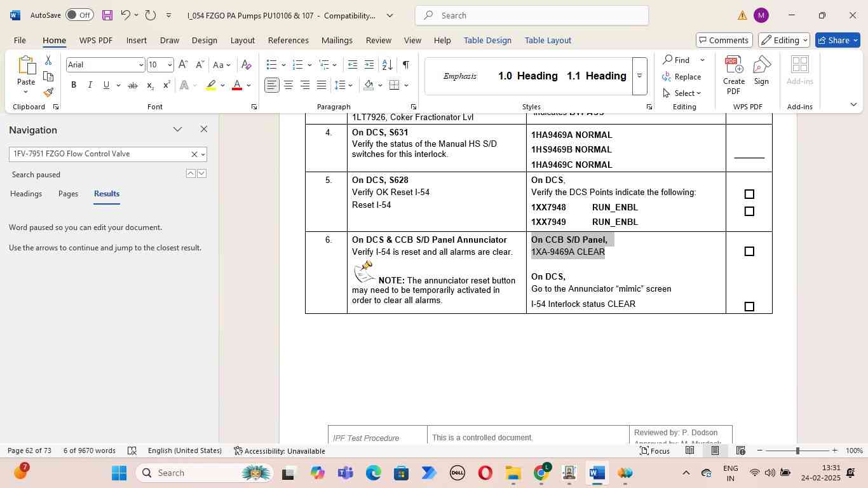Clear all formatting icon
This screenshot has height=488, width=868.
click(x=247, y=65)
